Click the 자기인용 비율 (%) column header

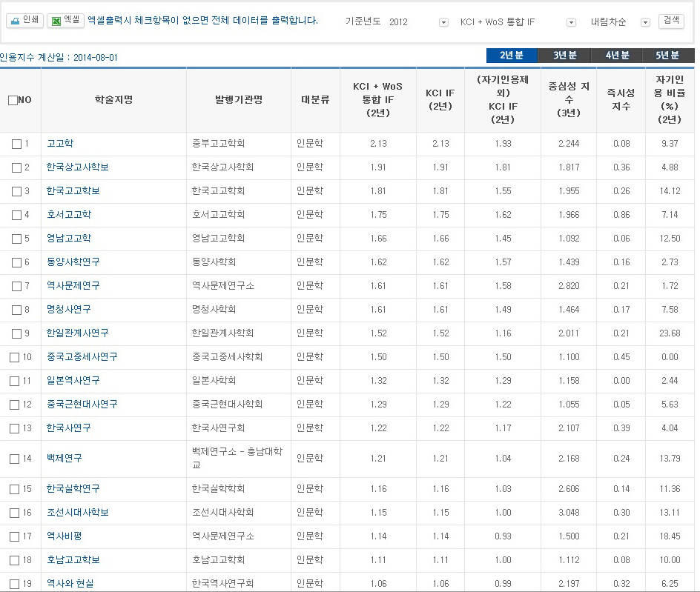(x=670, y=99)
